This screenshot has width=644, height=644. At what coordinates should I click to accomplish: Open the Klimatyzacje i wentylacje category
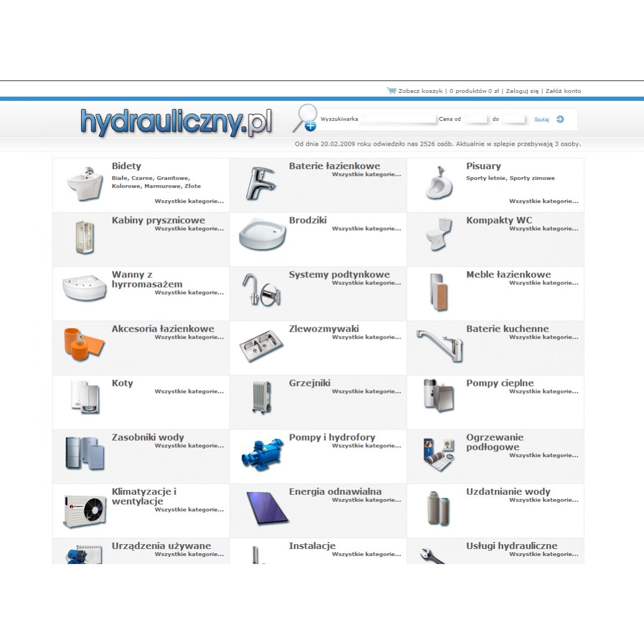point(144,496)
